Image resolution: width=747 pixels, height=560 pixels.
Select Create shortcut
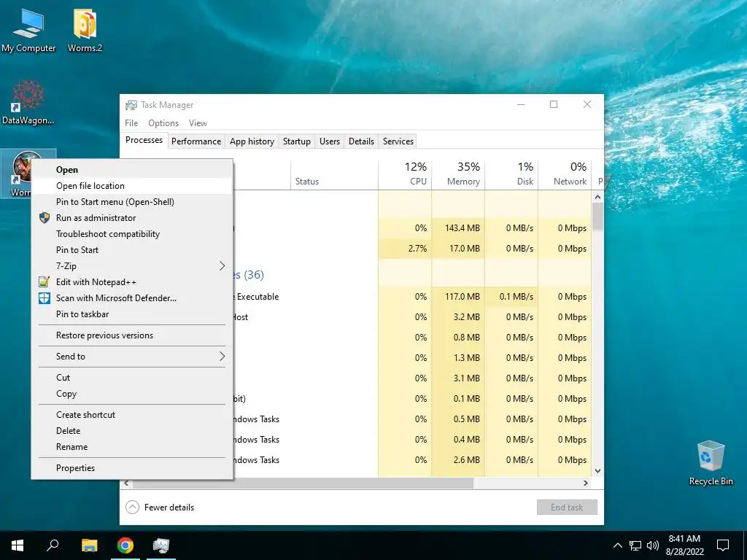point(132,414)
